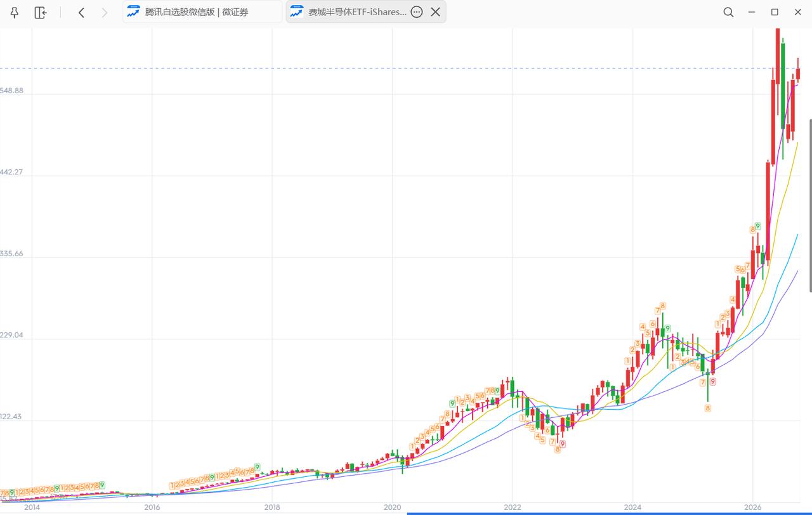Viewport: 812px width, 515px height.
Task: Click the 442.27 price axis label
Action: (11, 172)
